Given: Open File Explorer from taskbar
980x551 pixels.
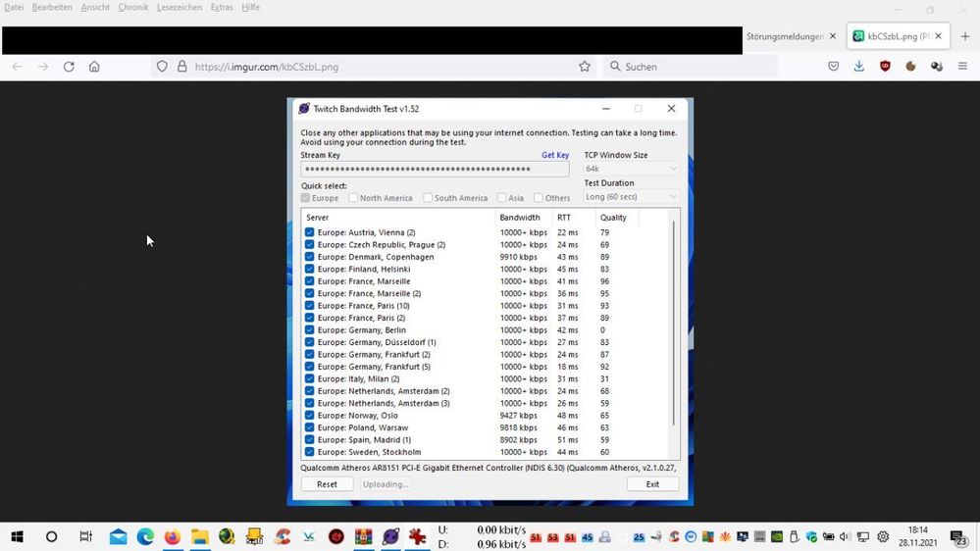Looking at the screenshot, I should (x=200, y=536).
